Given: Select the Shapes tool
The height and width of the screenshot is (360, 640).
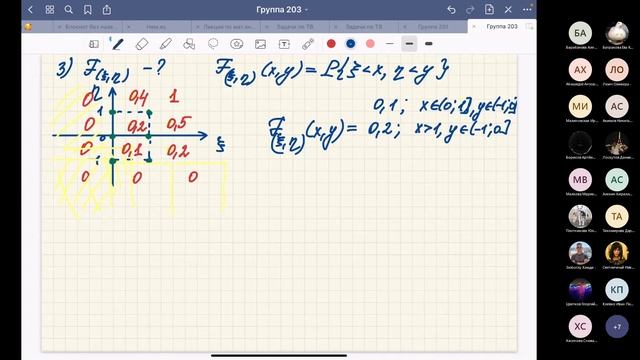Looking at the screenshot, I should (x=189, y=44).
